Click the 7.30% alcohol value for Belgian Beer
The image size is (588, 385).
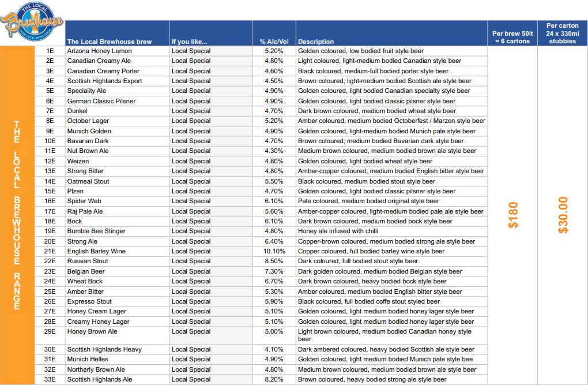[x=274, y=271]
